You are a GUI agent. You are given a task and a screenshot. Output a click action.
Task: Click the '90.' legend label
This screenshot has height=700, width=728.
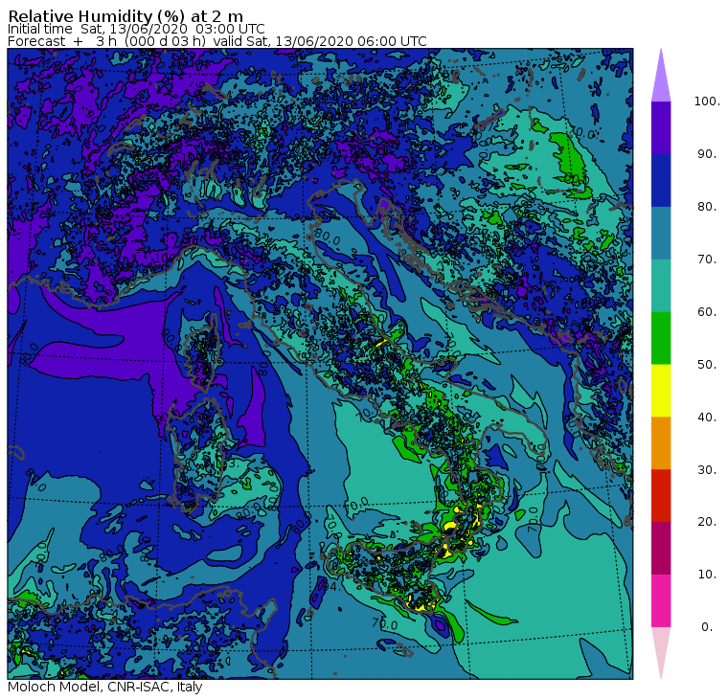(x=707, y=154)
